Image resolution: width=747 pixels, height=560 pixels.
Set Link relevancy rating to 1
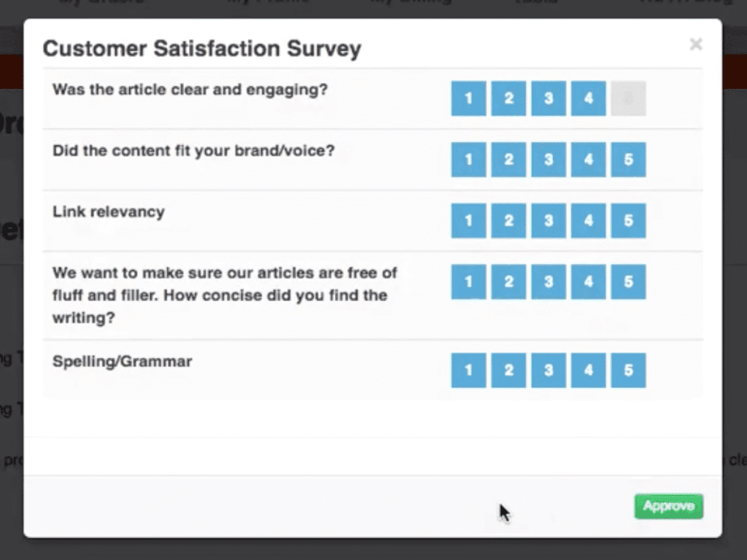[x=468, y=220]
